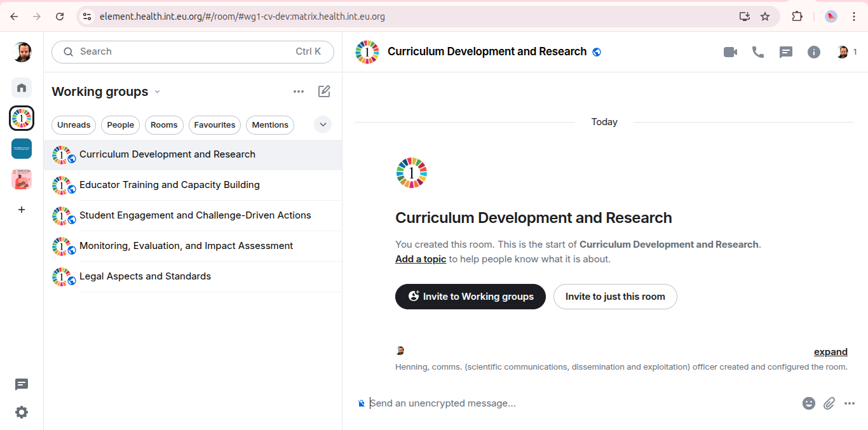Image resolution: width=868 pixels, height=430 pixels.
Task: Click the room avatar in header
Action: click(367, 52)
